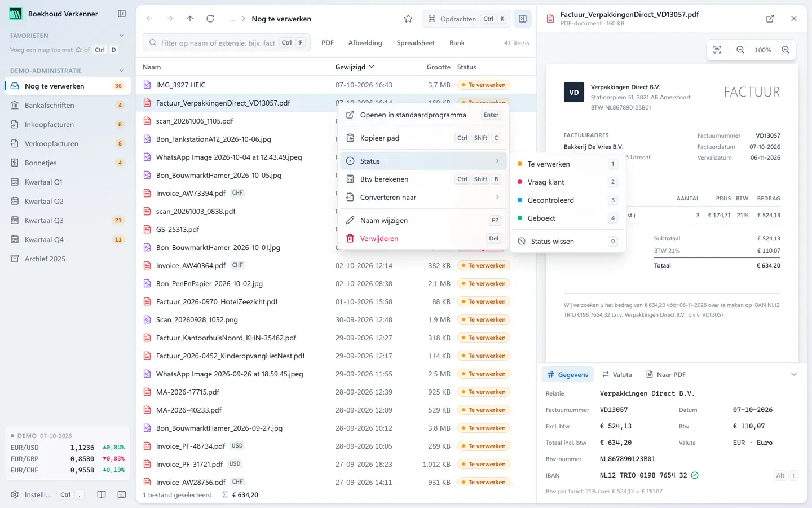Viewport: 812px width, 508px height.
Task: Set status to Vraag klant
Action: click(568, 182)
